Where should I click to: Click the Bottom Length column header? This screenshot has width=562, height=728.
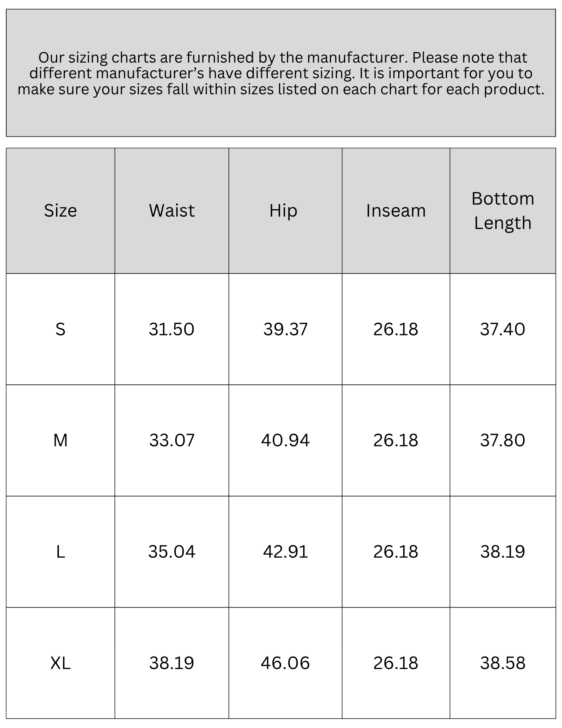(503, 210)
